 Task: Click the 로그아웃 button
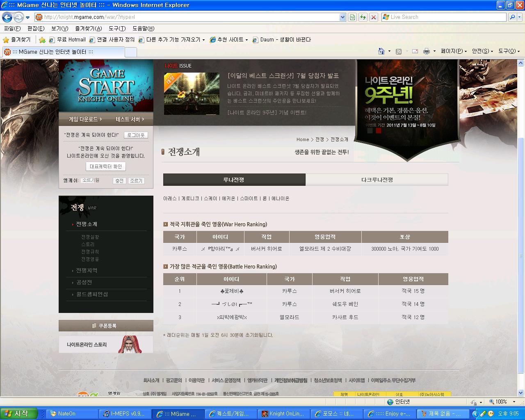[135, 135]
